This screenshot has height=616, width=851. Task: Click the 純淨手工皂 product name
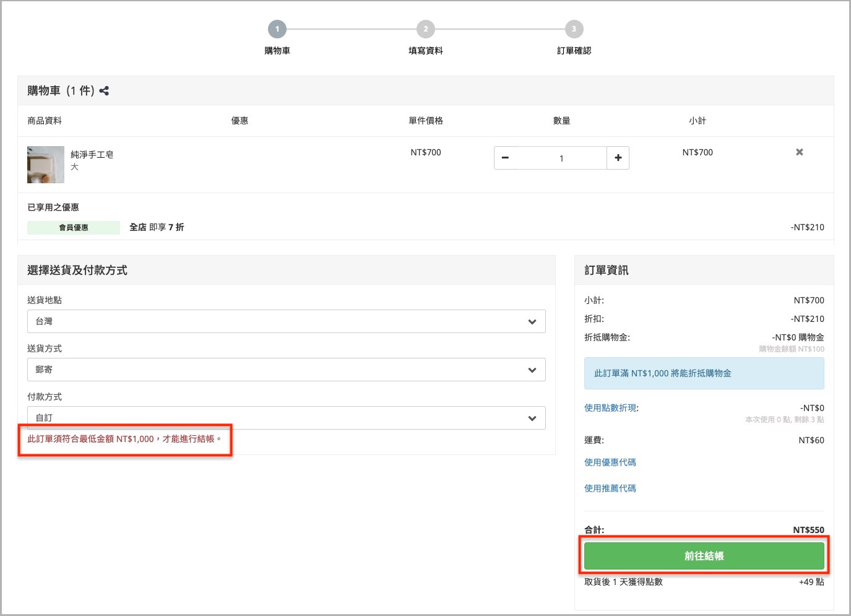coord(92,154)
